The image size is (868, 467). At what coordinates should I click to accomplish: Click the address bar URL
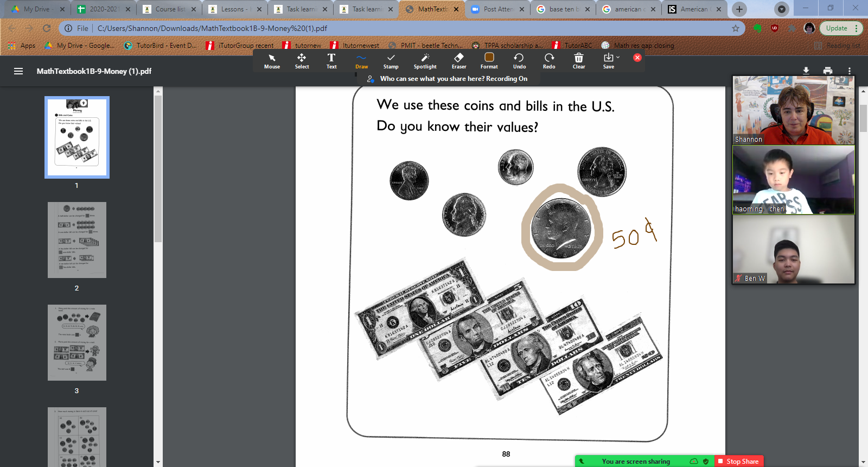(212, 28)
